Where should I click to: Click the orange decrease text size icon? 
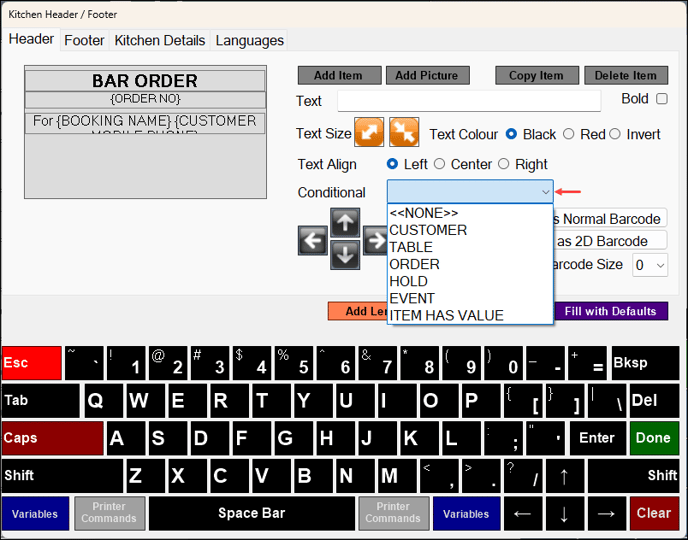404,132
